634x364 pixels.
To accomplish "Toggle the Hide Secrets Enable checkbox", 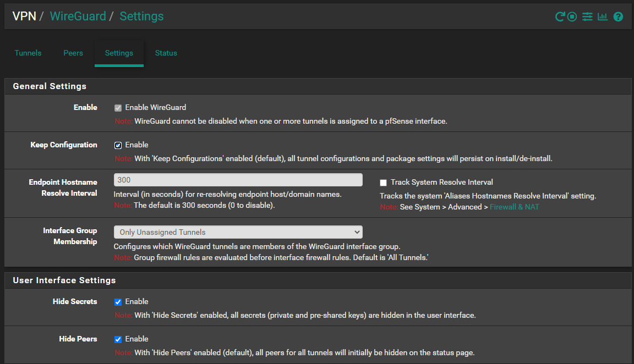I will 118,302.
